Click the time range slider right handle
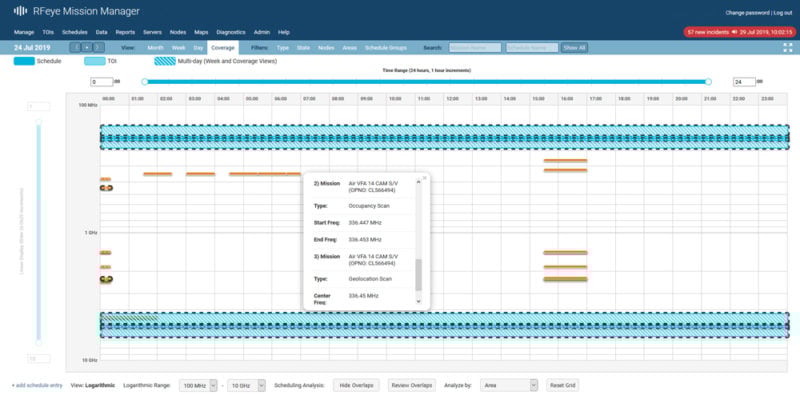The width and height of the screenshot is (800, 395). click(708, 82)
